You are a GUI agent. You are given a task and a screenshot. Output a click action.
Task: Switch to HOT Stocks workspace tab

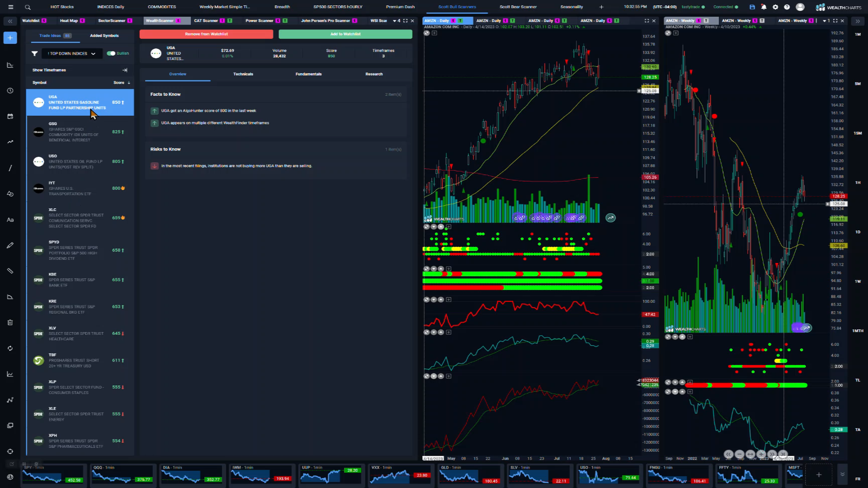62,7
